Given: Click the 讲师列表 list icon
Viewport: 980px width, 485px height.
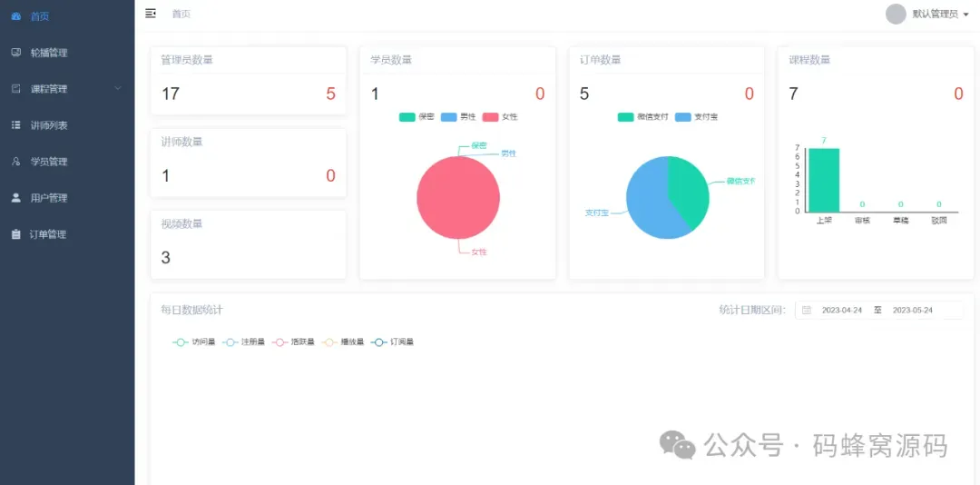Looking at the screenshot, I should pos(16,125).
